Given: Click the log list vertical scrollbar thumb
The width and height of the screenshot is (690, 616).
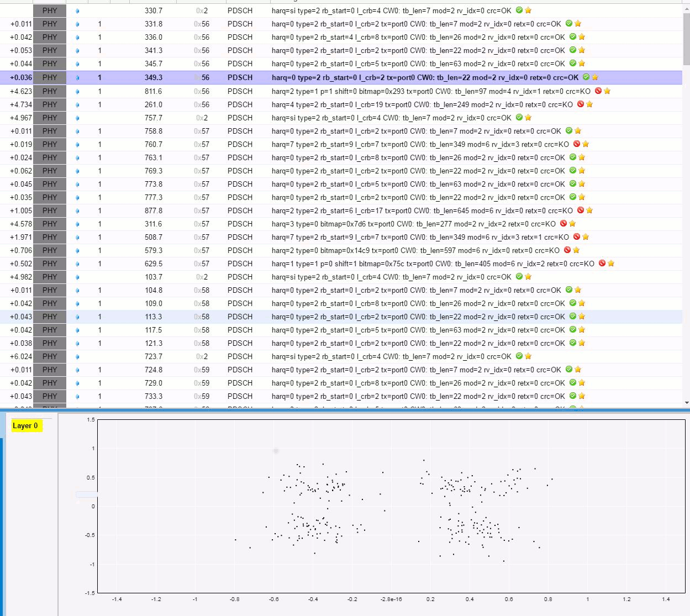Looking at the screenshot, I should 686,39.
